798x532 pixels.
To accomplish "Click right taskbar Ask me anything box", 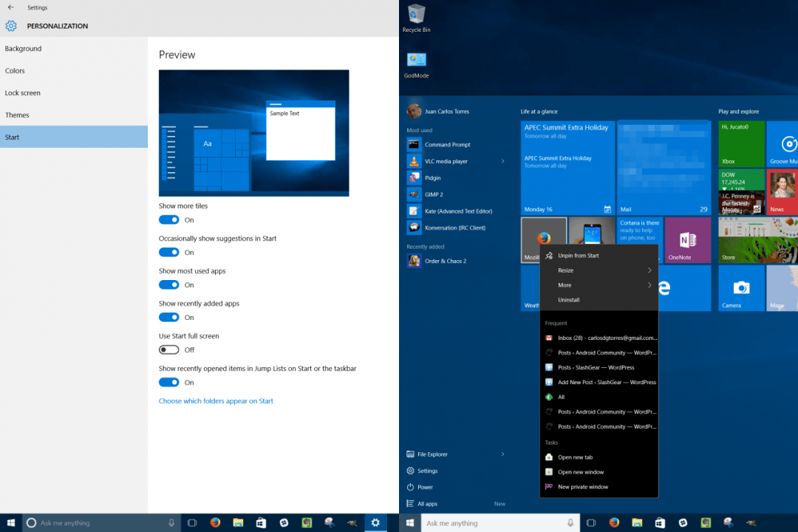I will coord(500,523).
